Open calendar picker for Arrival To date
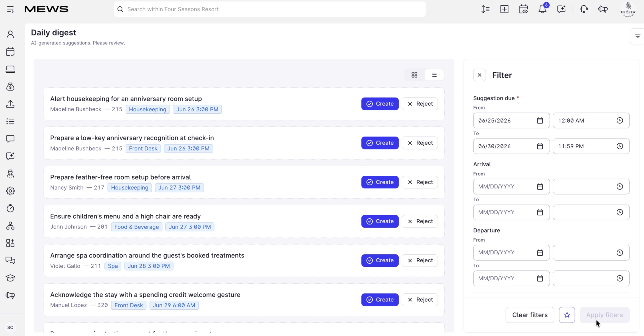 (x=540, y=212)
